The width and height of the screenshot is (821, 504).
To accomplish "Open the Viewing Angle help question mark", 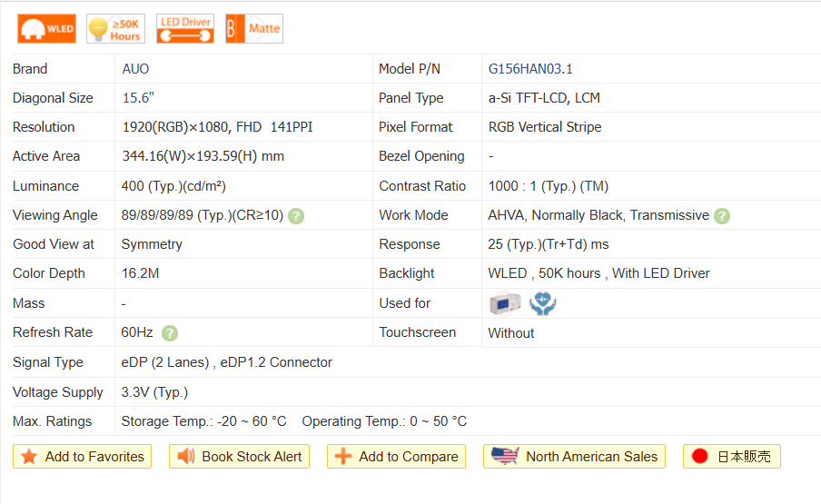I will (x=296, y=216).
